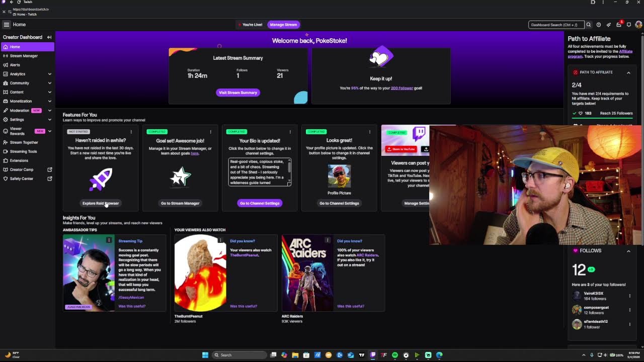Viewport: 644px width, 362px height.
Task: Open options on Goal set card
Action: click(210, 132)
